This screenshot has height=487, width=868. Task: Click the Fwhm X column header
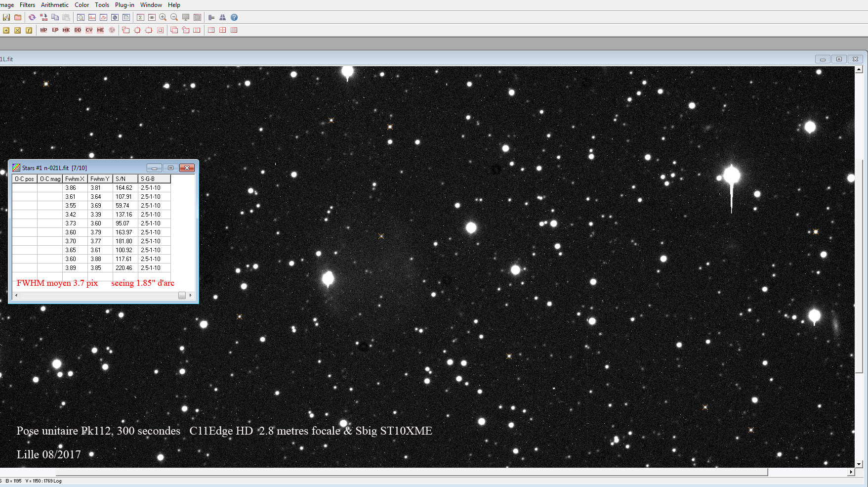75,179
